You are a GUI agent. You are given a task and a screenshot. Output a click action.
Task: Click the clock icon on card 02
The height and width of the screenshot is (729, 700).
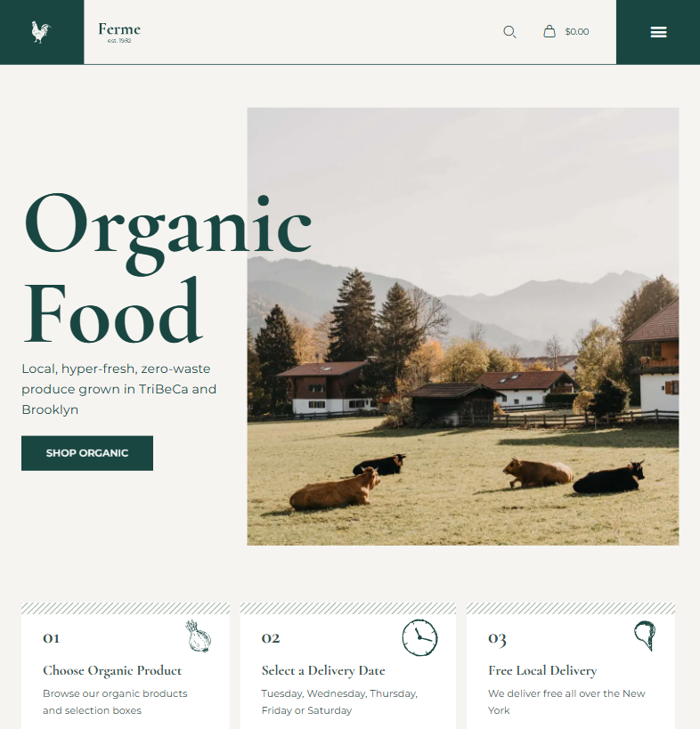click(419, 637)
